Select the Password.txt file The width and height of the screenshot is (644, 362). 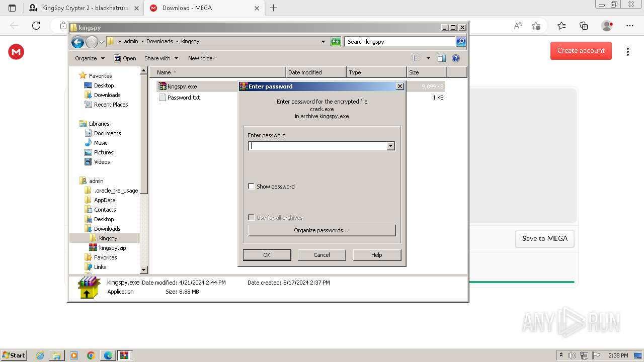[183, 98]
